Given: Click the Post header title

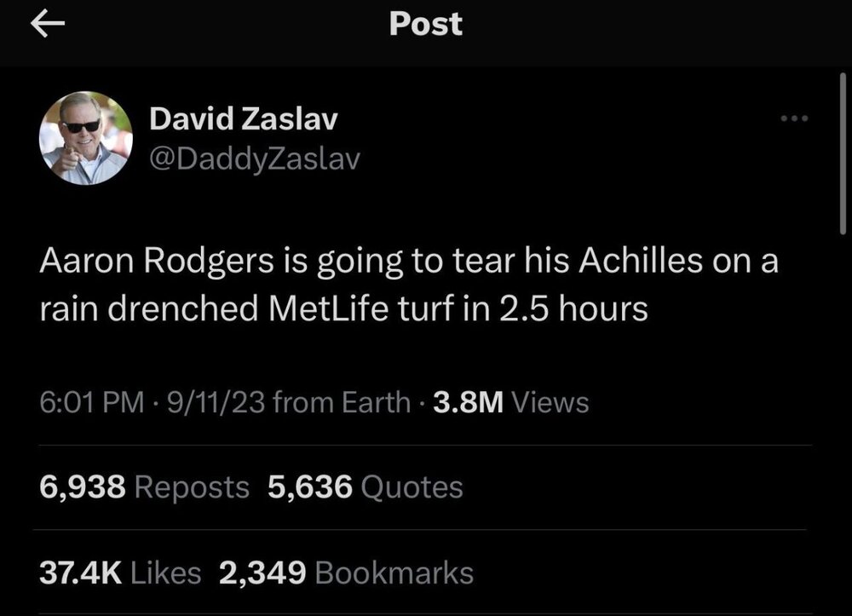Looking at the screenshot, I should [x=425, y=24].
